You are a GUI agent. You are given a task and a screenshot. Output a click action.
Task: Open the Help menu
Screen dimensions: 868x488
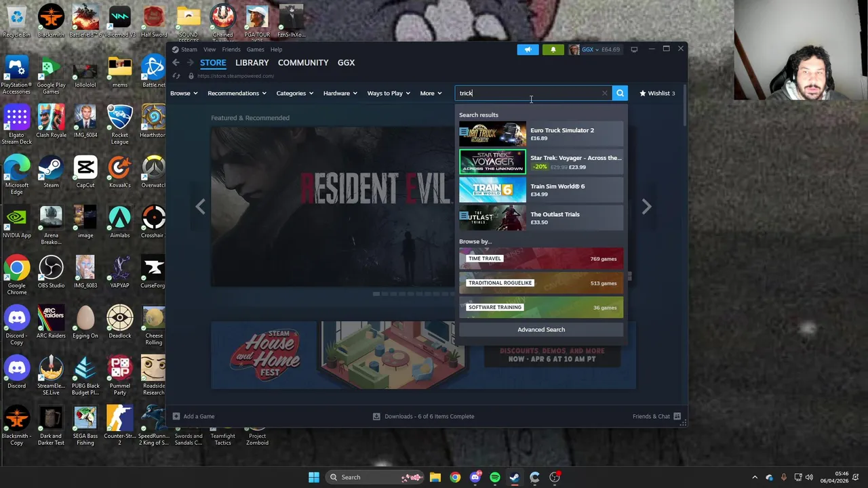click(276, 49)
